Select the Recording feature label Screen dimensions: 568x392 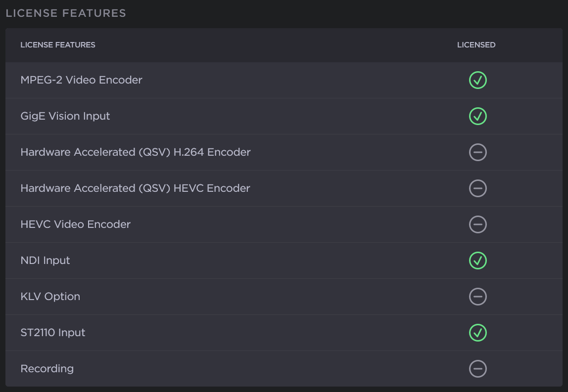click(x=47, y=369)
